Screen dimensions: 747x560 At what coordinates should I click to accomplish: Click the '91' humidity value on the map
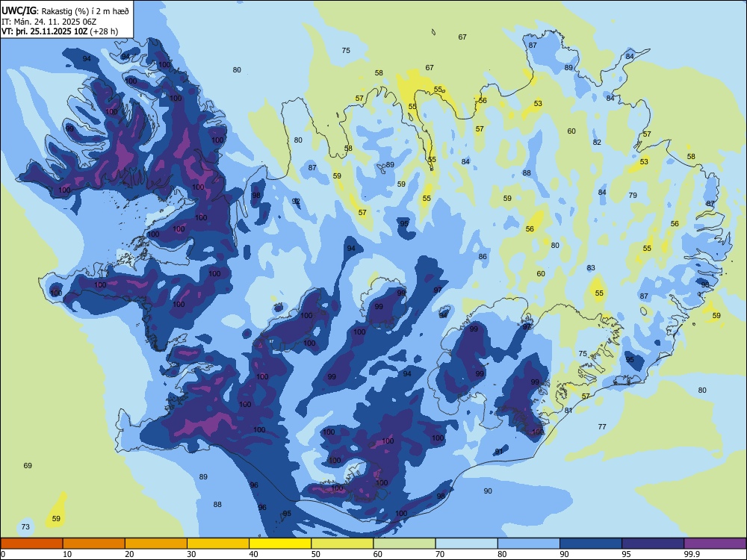point(499,452)
